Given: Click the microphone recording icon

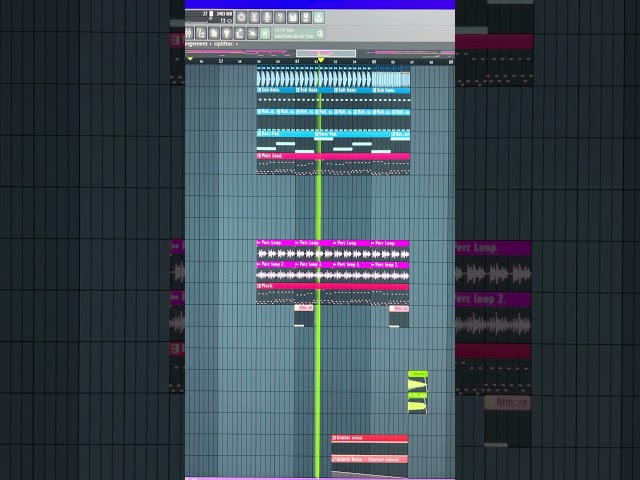Looking at the screenshot, I should 267,17.
